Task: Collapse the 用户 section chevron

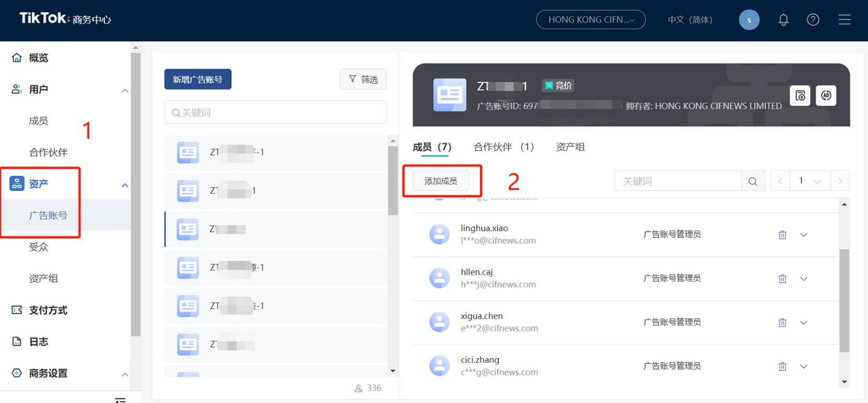Action: 125,90
